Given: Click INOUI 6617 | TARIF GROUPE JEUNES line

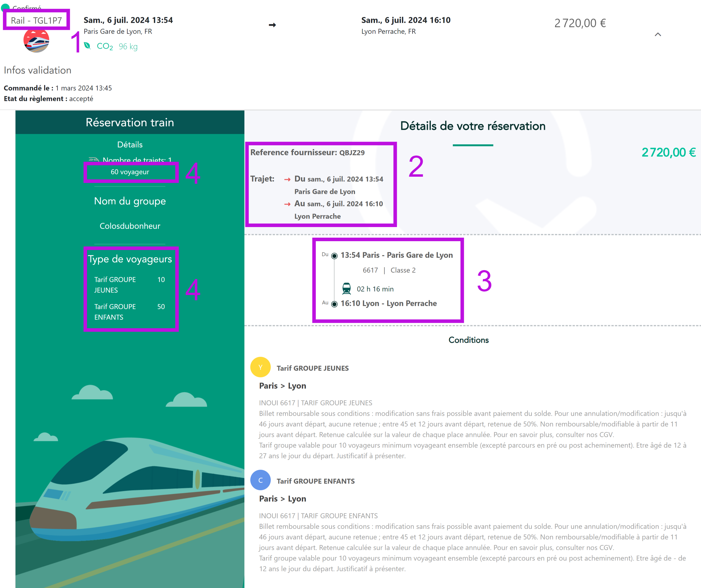Looking at the screenshot, I should point(315,403).
